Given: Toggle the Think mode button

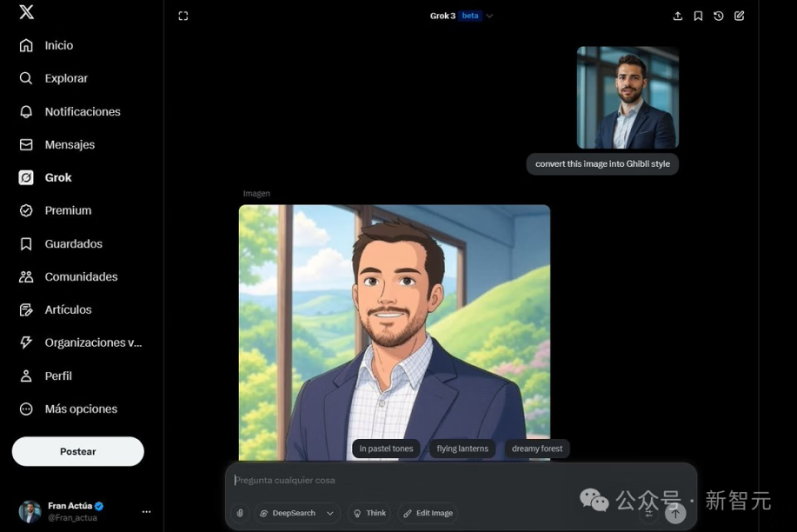Looking at the screenshot, I should (370, 513).
